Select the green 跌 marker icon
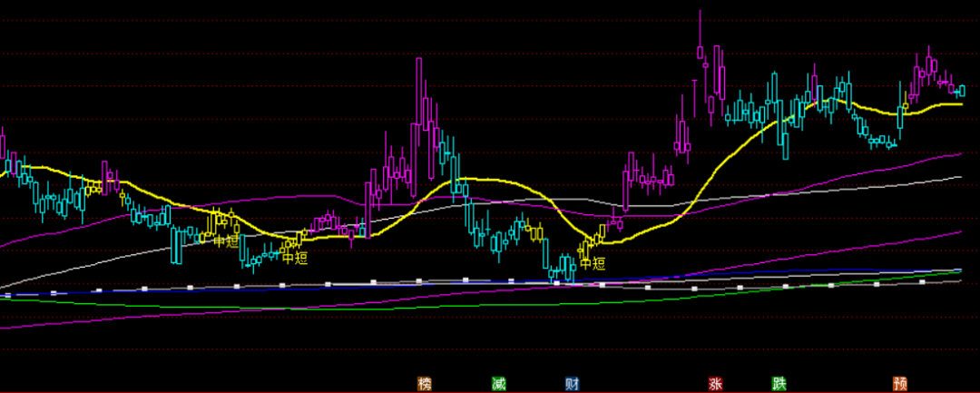This screenshot has width=980, height=393. (x=779, y=383)
